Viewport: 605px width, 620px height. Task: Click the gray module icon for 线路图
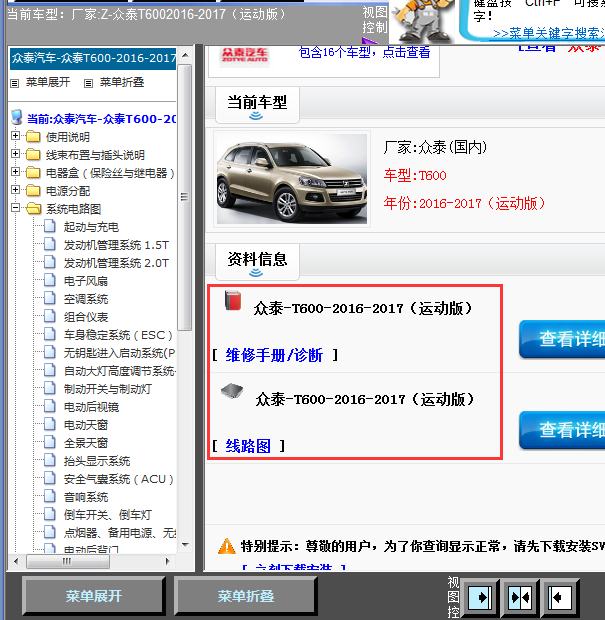click(x=232, y=391)
